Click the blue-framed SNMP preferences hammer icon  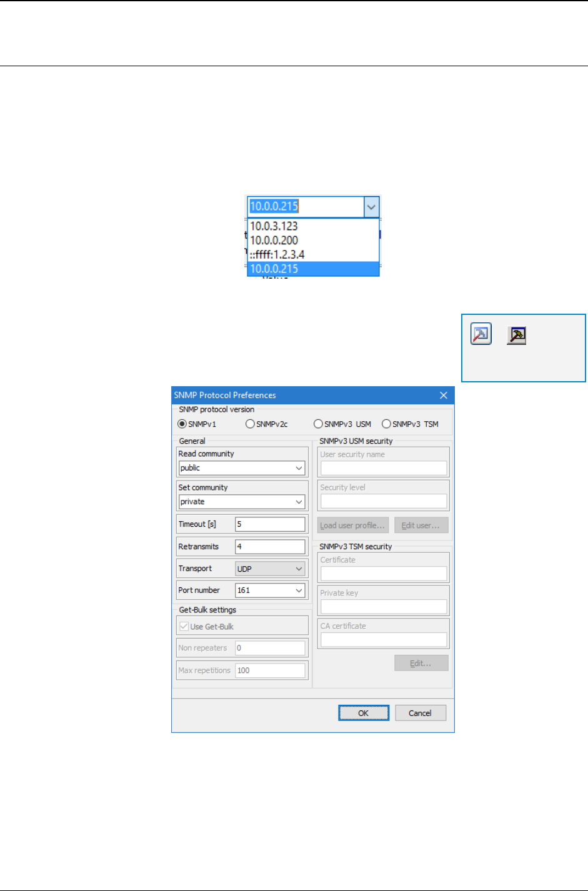pyautogui.click(x=481, y=334)
